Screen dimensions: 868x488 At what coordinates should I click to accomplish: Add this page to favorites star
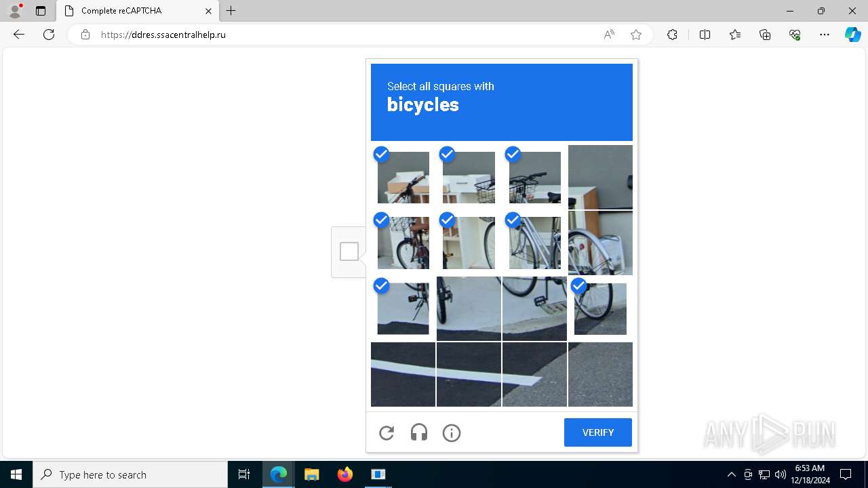click(636, 35)
